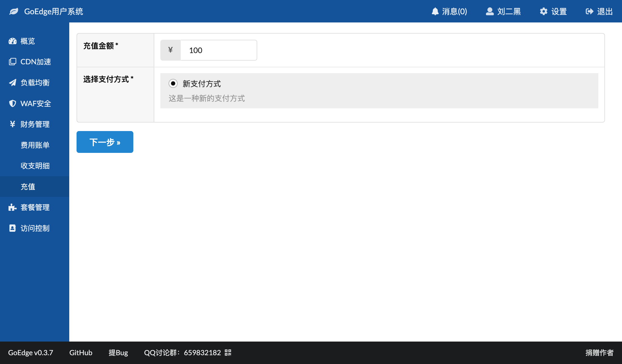The height and width of the screenshot is (364, 622).
Task: Click the bell icon for messages
Action: click(435, 12)
